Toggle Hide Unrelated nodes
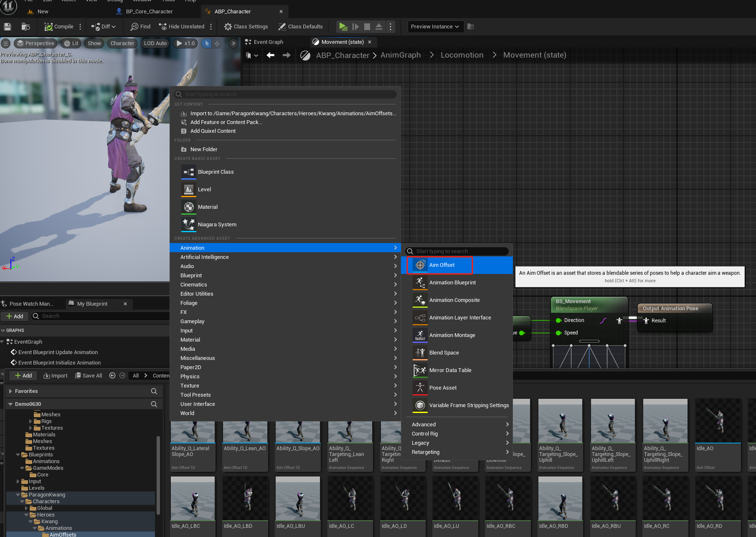 tap(181, 27)
